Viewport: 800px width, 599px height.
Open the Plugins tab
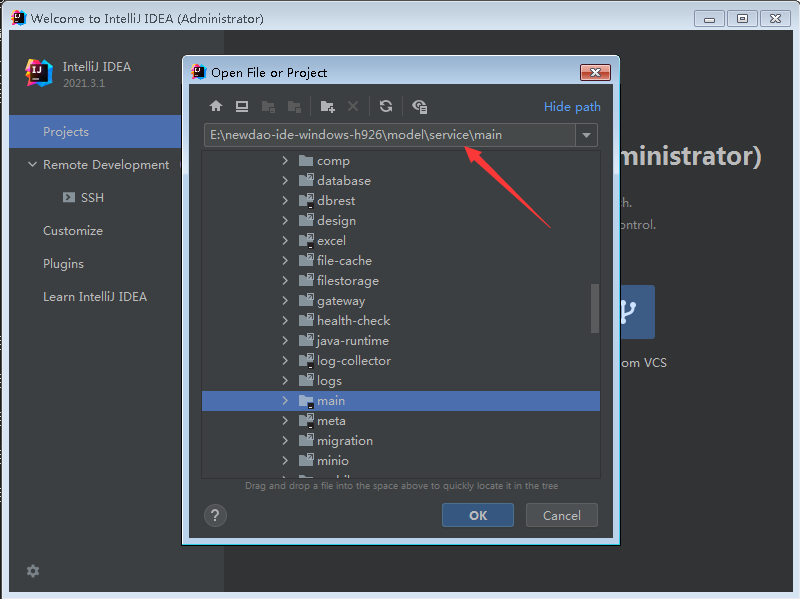(63, 264)
